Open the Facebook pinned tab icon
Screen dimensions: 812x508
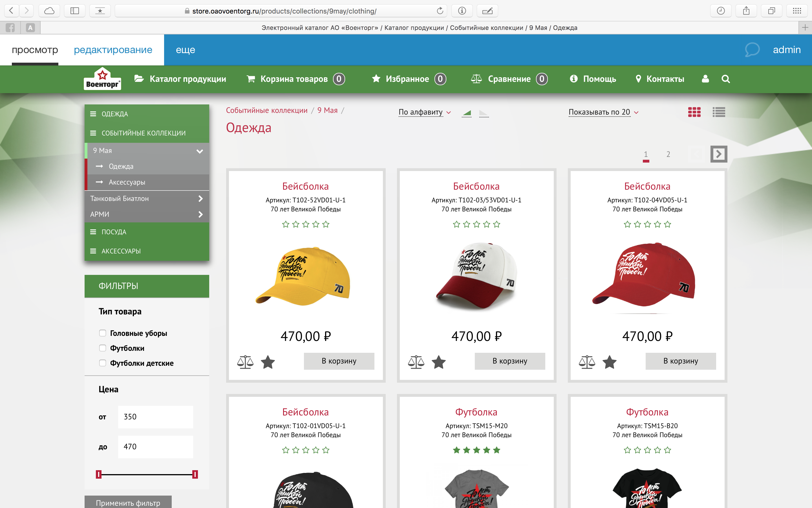(x=10, y=28)
